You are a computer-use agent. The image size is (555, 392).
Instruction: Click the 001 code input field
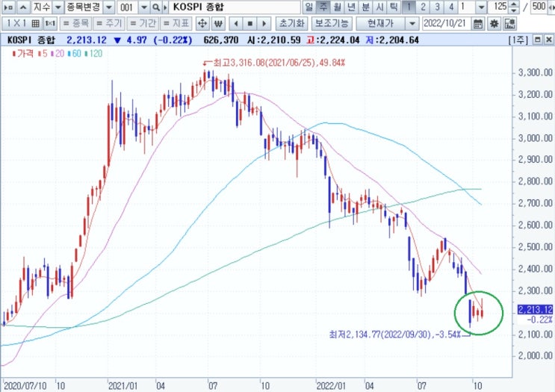[128, 7]
